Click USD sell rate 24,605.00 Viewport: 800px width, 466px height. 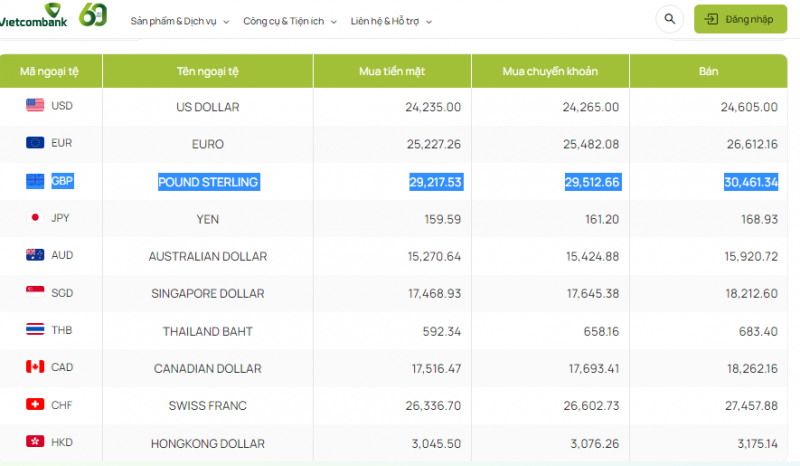pos(749,107)
